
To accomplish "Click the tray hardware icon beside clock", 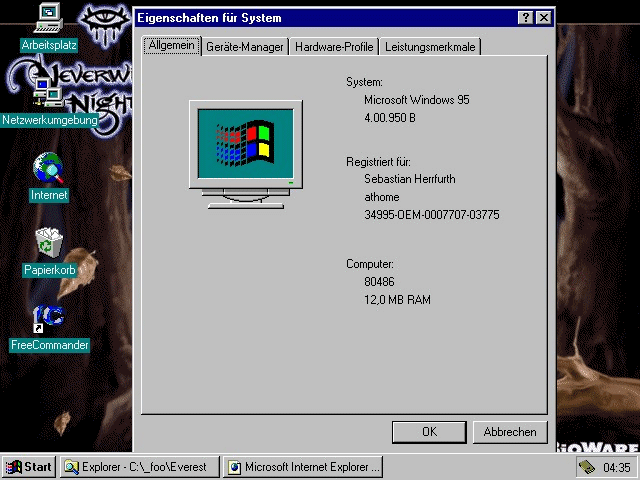I will coord(586,467).
